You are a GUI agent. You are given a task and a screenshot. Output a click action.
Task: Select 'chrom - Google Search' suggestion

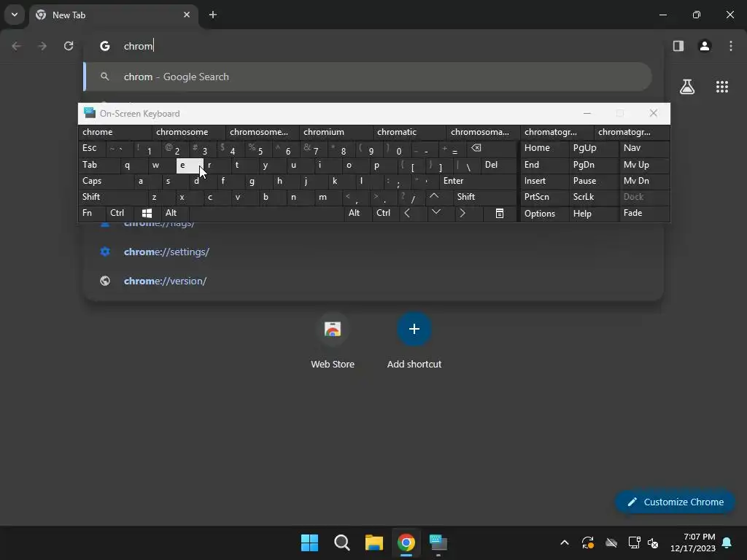click(368, 77)
